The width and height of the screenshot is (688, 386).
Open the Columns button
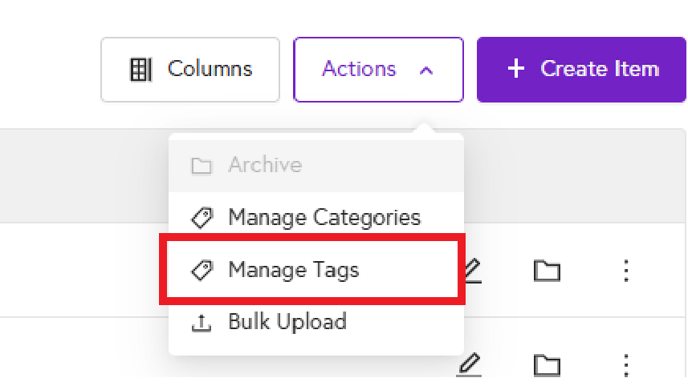tap(190, 70)
